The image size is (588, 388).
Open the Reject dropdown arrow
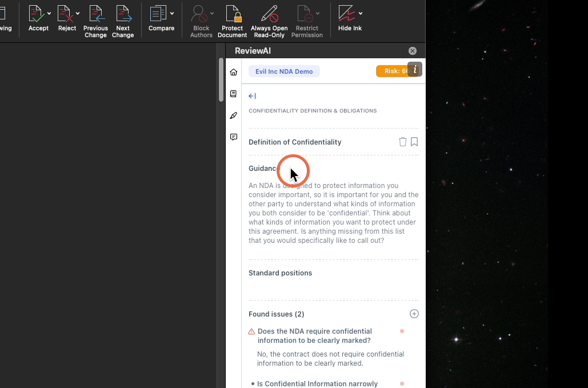(x=78, y=14)
